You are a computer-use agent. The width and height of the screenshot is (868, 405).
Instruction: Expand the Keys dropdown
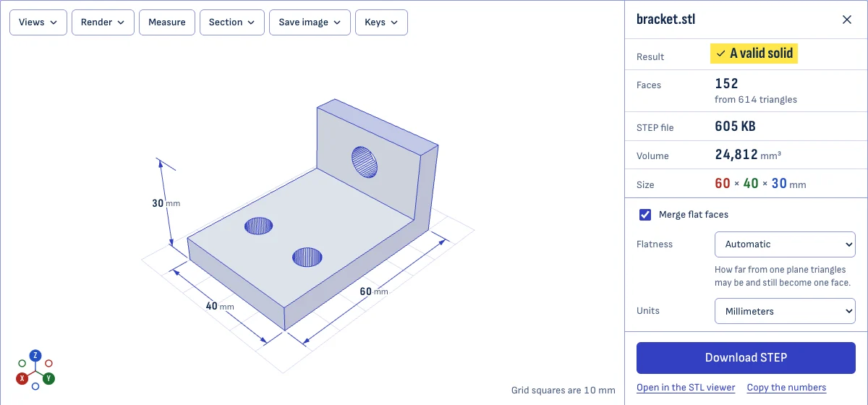pos(381,22)
